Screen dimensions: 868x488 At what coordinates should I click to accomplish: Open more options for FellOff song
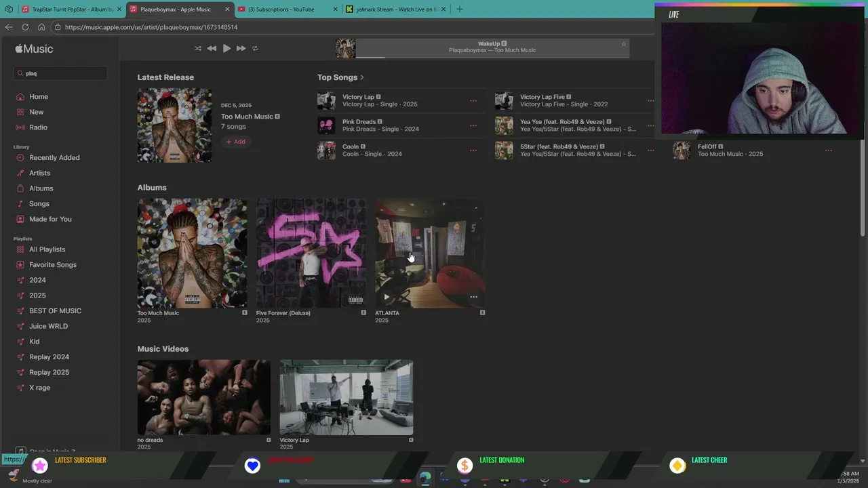[829, 150]
